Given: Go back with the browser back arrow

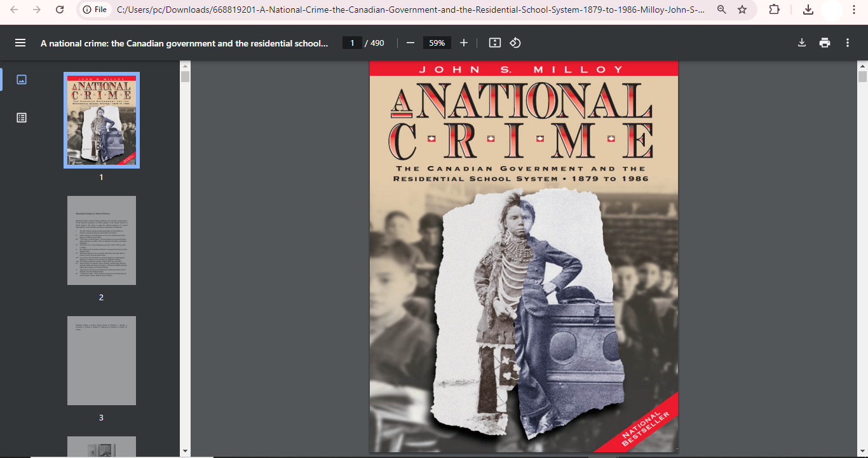Looking at the screenshot, I should coord(15,10).
